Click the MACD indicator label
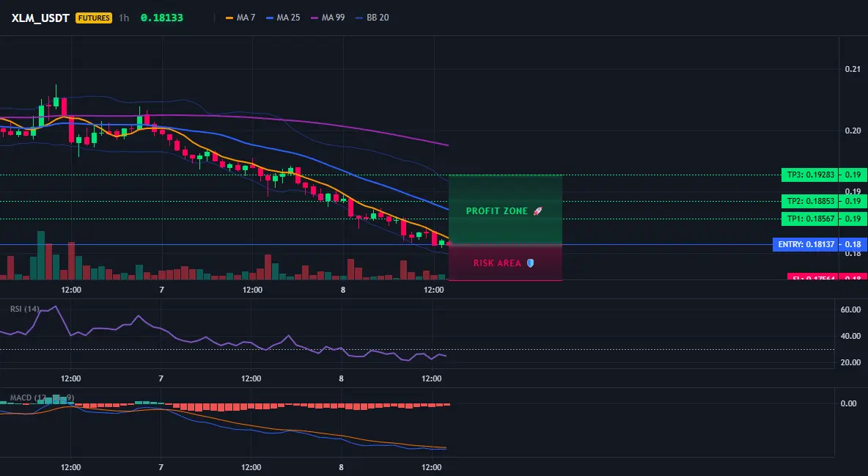This screenshot has width=868, height=476. click(x=42, y=398)
